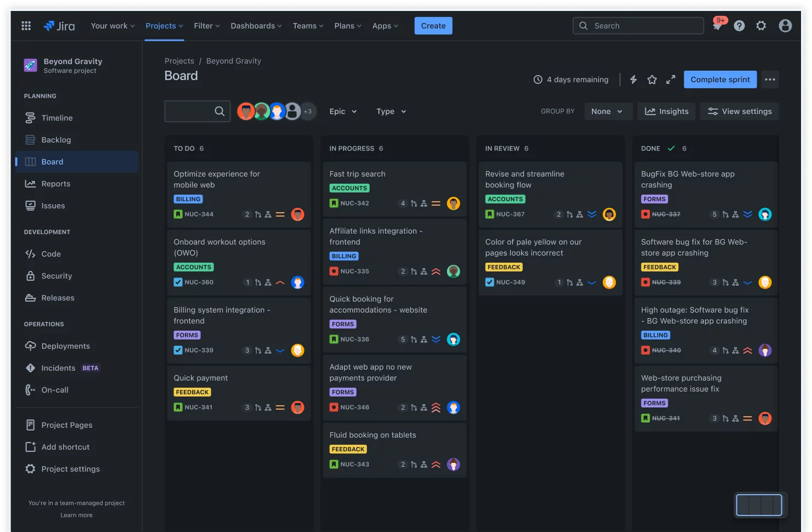The image size is (812, 532).
Task: Star the Beyond Gravity board
Action: [652, 79]
